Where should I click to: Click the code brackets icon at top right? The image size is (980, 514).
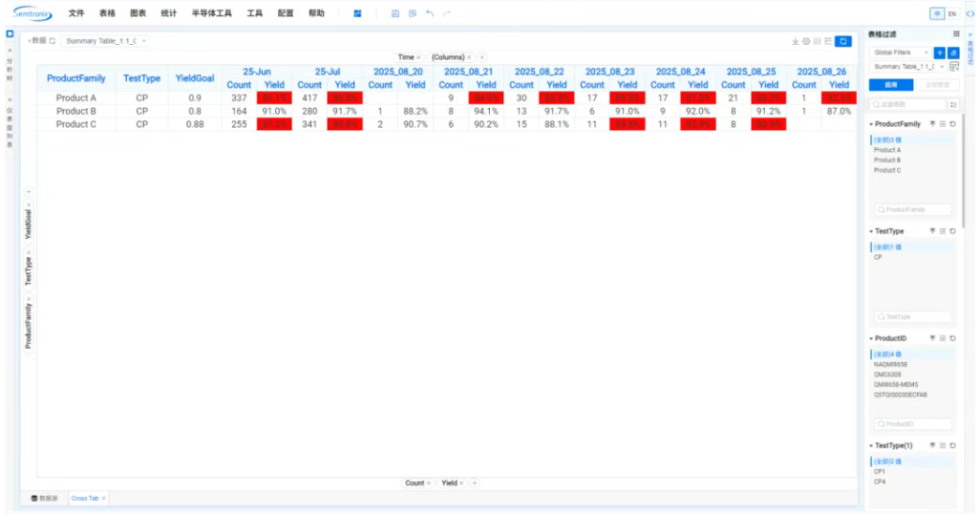coord(970,13)
